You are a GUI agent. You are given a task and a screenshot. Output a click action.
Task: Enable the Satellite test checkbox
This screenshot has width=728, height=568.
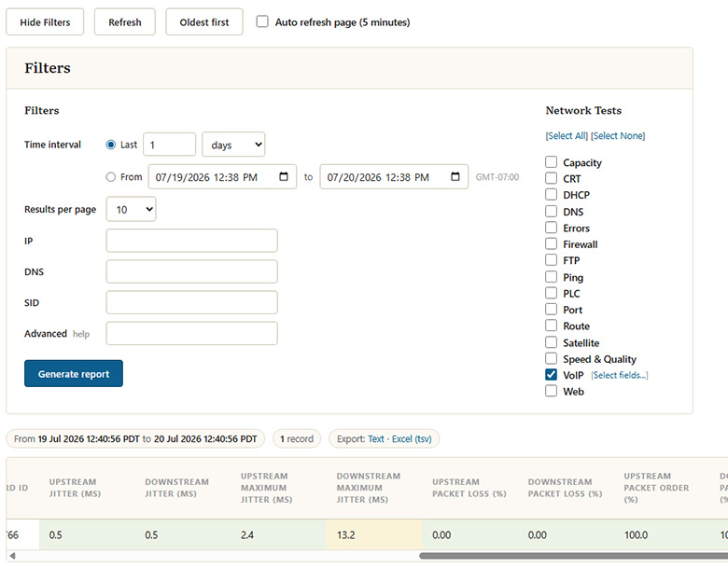(x=551, y=342)
